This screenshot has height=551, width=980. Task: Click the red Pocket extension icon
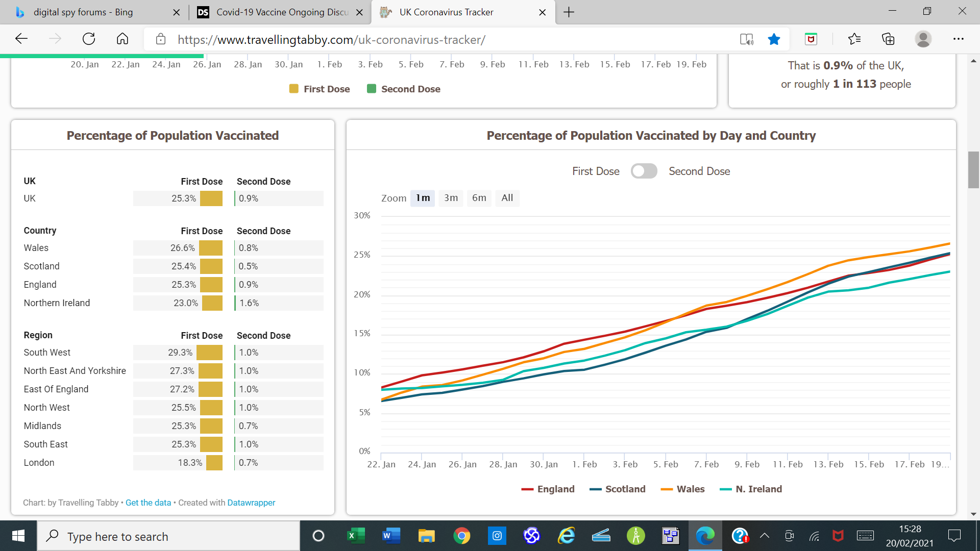click(x=811, y=39)
